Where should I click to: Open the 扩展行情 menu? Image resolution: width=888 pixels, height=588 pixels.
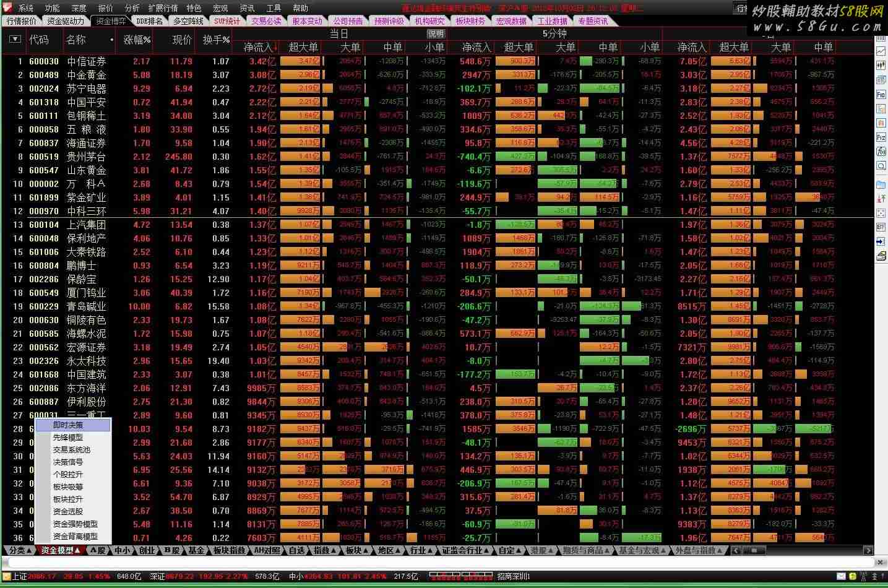(163, 8)
